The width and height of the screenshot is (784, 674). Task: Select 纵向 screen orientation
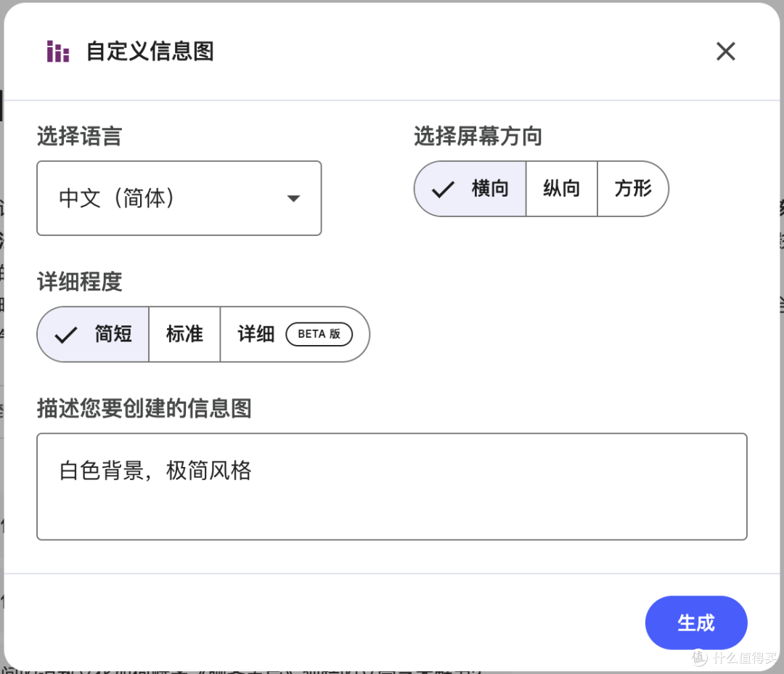click(x=561, y=189)
